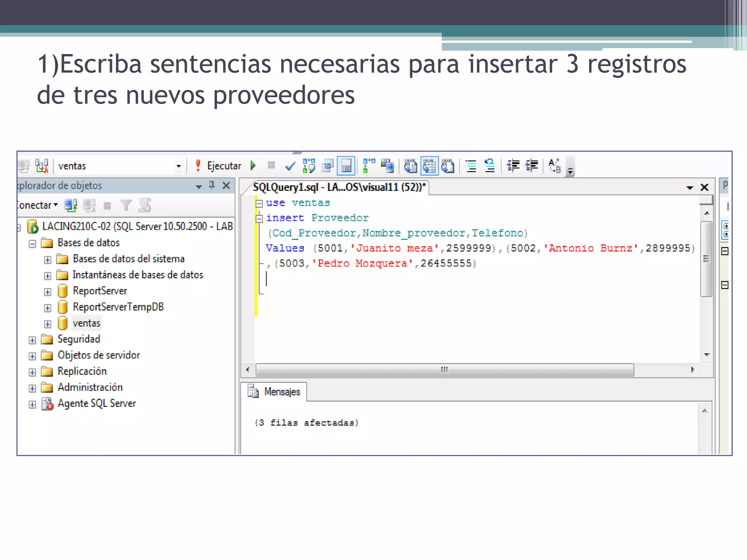The height and width of the screenshot is (560, 747).
Task: Click the blue checkmark parse query icon
Action: (290, 166)
